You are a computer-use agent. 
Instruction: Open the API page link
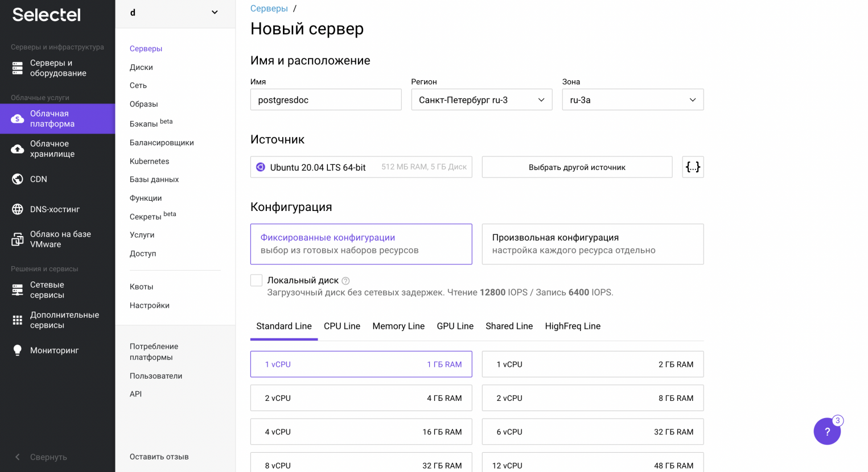(x=135, y=394)
